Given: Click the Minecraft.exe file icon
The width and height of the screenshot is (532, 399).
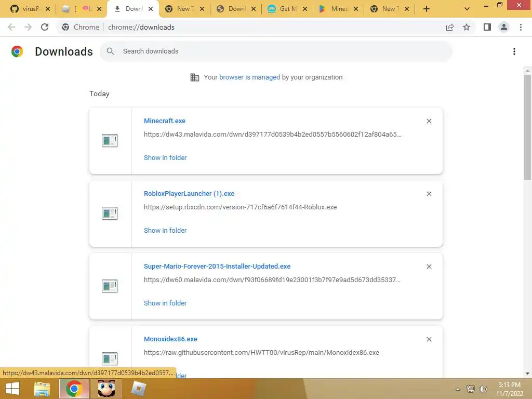Looking at the screenshot, I should [x=110, y=140].
